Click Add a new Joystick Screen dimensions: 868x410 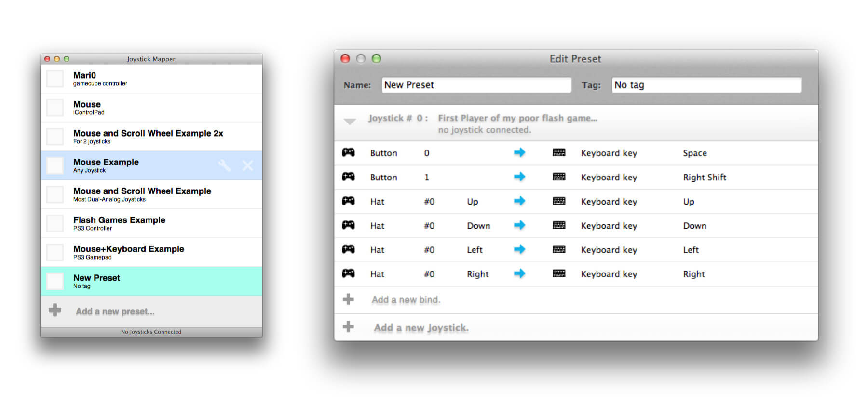pyautogui.click(x=421, y=328)
